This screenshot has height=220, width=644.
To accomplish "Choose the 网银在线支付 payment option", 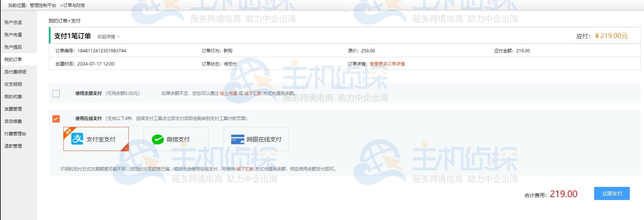I will [x=256, y=139].
